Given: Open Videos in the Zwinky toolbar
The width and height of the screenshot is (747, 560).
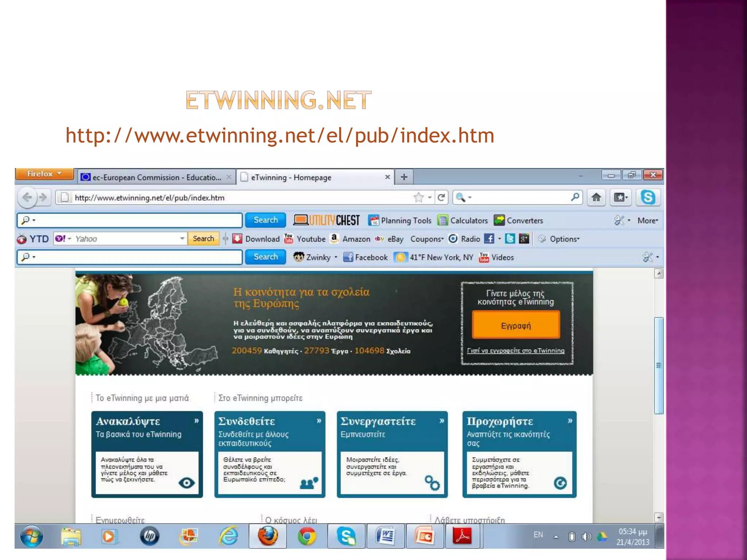Looking at the screenshot, I should click(x=496, y=257).
